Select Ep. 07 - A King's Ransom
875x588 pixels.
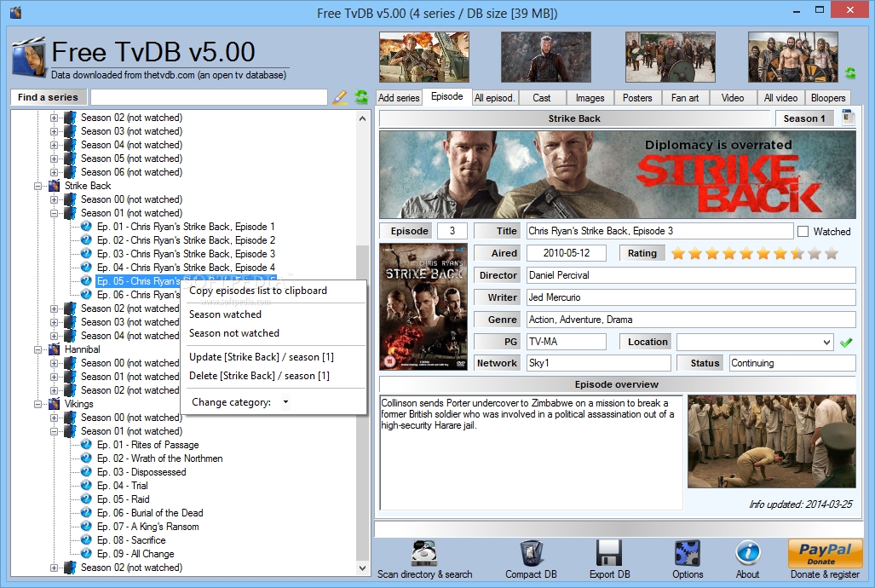click(x=148, y=526)
